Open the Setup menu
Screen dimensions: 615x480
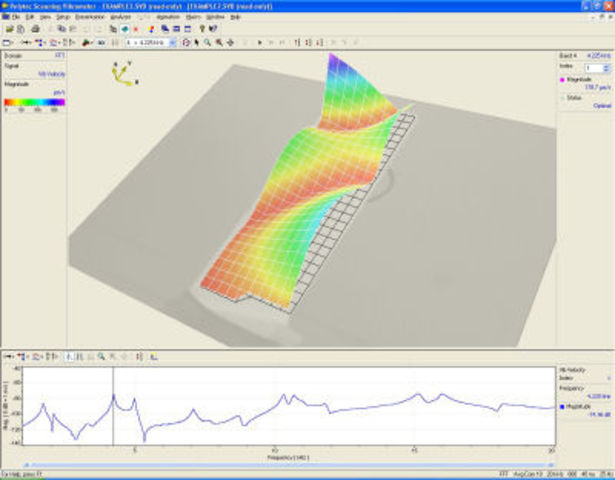(63, 17)
